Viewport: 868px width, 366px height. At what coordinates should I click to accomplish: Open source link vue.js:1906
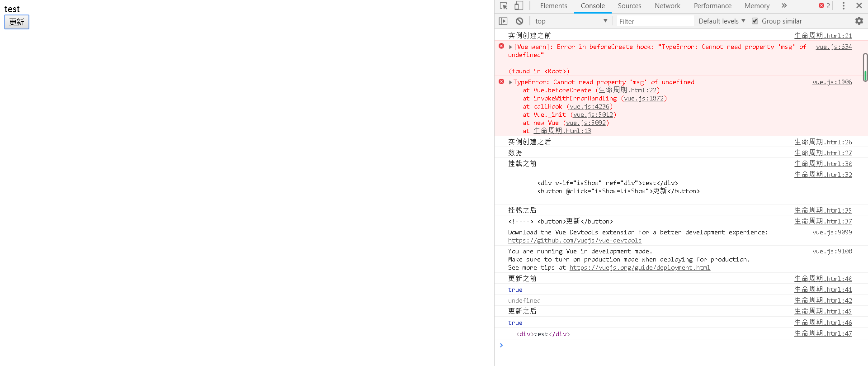pos(832,82)
